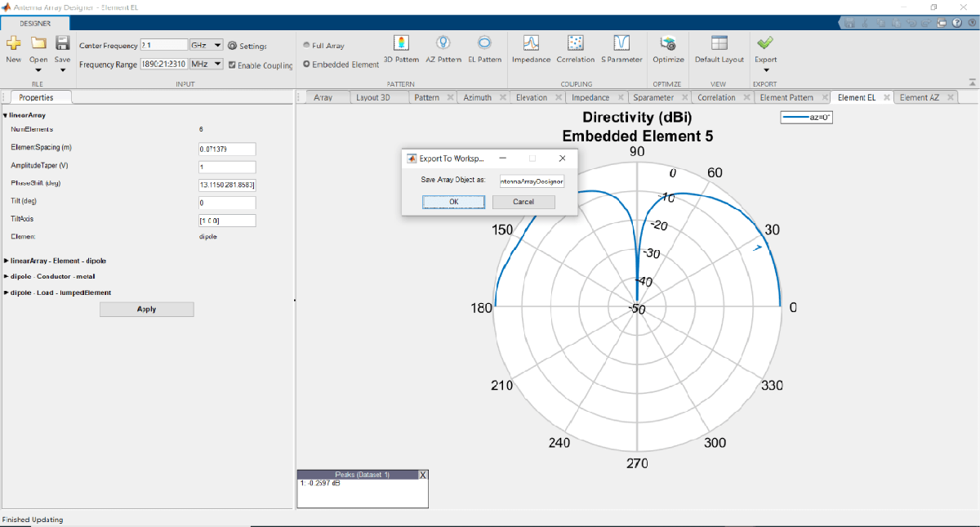Select the Embedded Element radio button
This screenshot has height=527, width=980.
coord(307,65)
